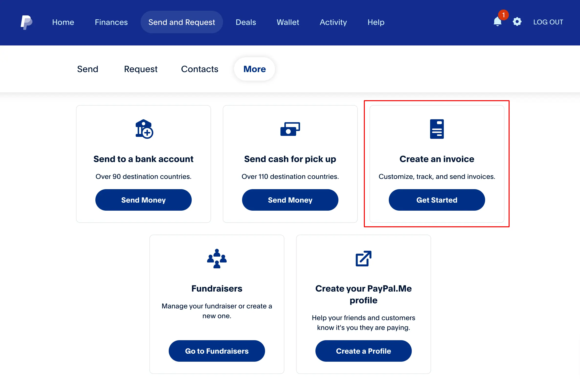580x392 pixels.
Task: Select the Contacts tab
Action: (200, 69)
